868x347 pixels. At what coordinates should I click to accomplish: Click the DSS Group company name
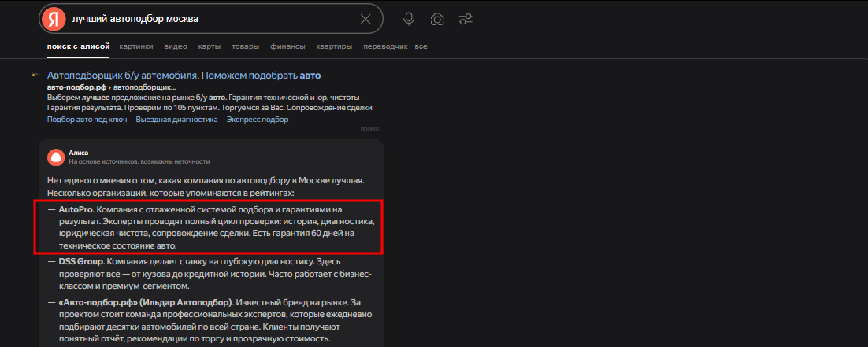coord(82,262)
